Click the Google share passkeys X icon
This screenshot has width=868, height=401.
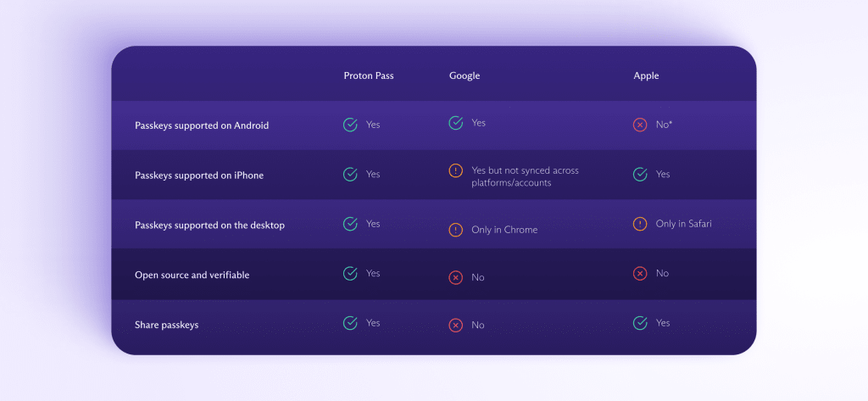coord(456,325)
